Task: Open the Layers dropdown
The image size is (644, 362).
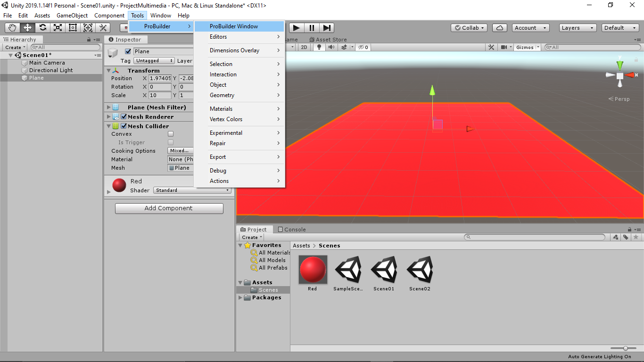Action: click(578, 28)
